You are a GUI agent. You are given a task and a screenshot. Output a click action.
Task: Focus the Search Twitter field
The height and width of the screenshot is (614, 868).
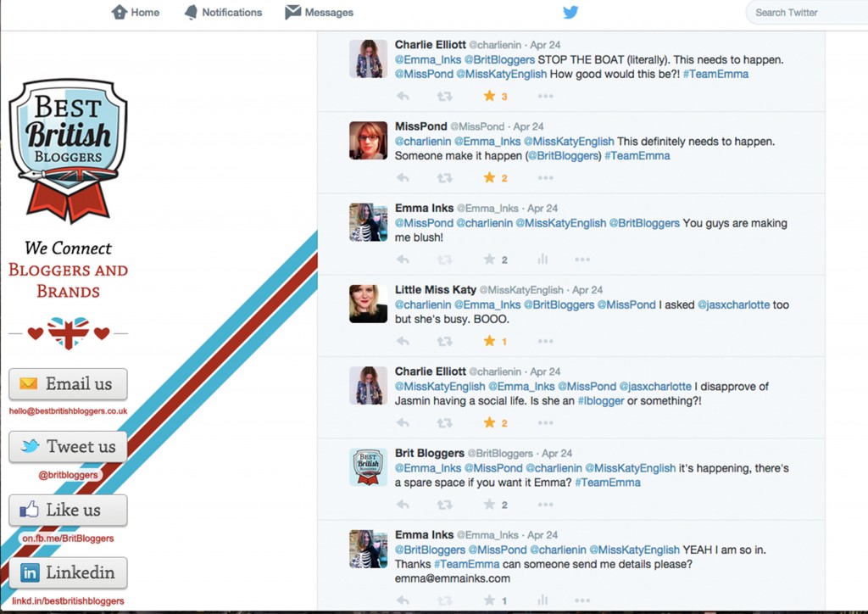(807, 13)
